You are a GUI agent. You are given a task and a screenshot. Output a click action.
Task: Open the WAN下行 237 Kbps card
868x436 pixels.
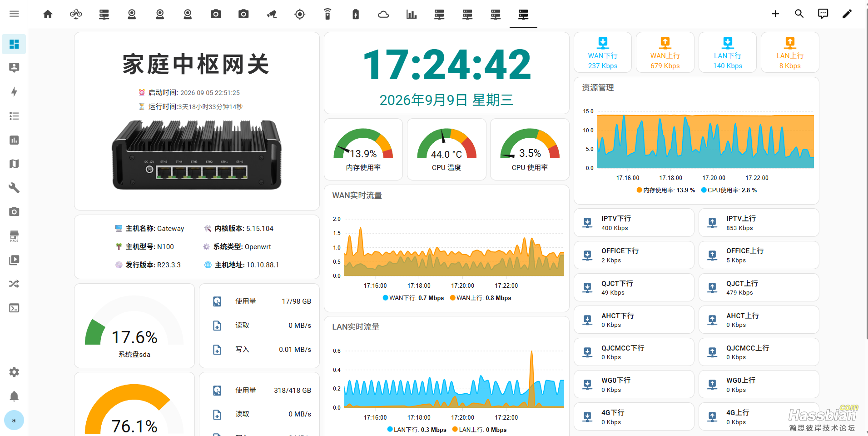[x=603, y=52]
